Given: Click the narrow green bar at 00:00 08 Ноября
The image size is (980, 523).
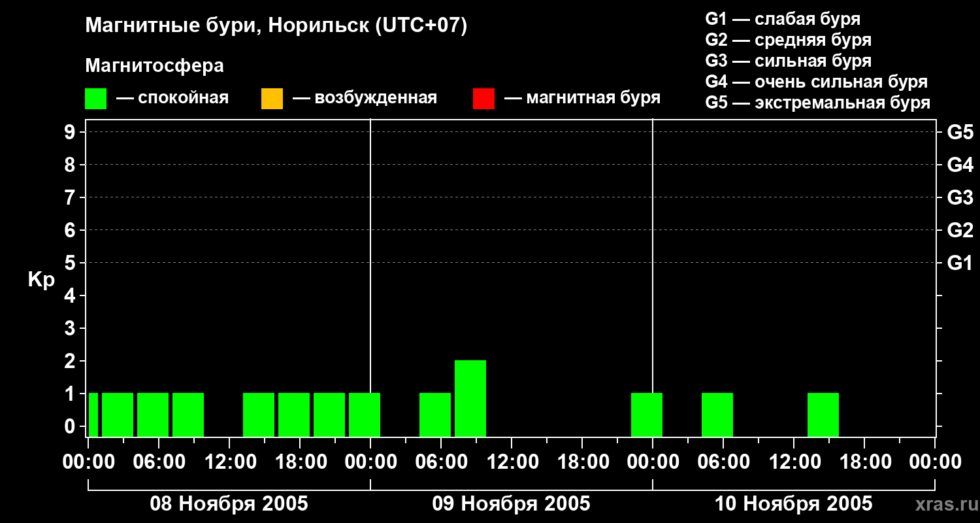Looking at the screenshot, I should click(93, 414).
